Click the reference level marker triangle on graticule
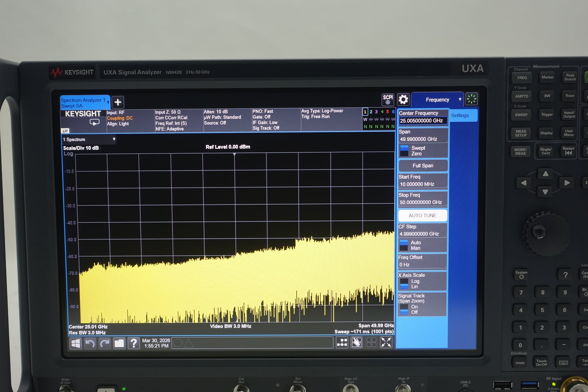 [x=235, y=155]
